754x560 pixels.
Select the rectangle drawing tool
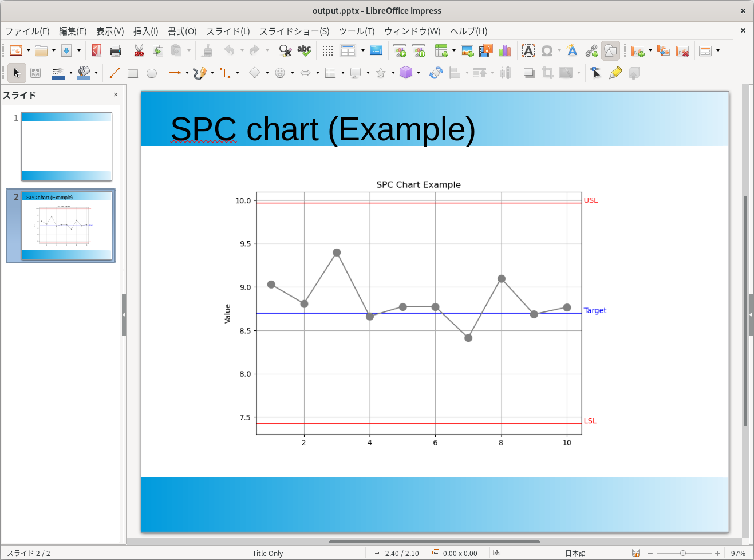133,72
